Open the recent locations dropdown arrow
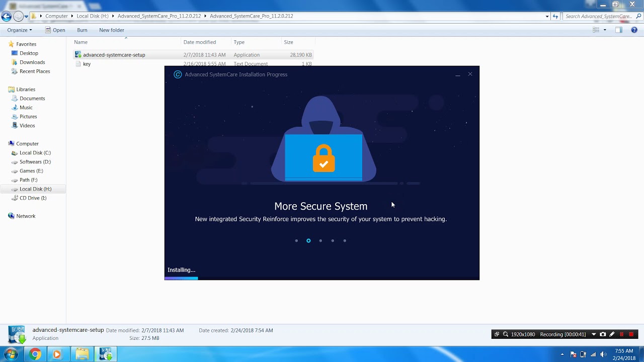 26,16
